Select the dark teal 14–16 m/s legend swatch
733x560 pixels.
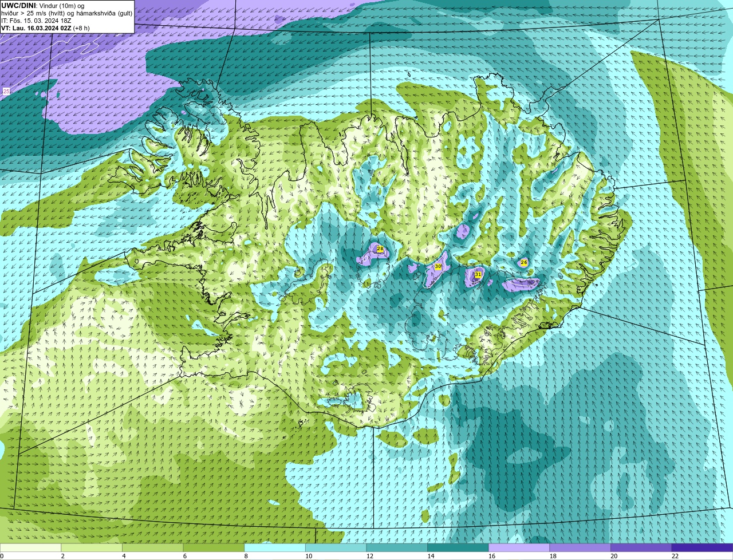click(458, 547)
